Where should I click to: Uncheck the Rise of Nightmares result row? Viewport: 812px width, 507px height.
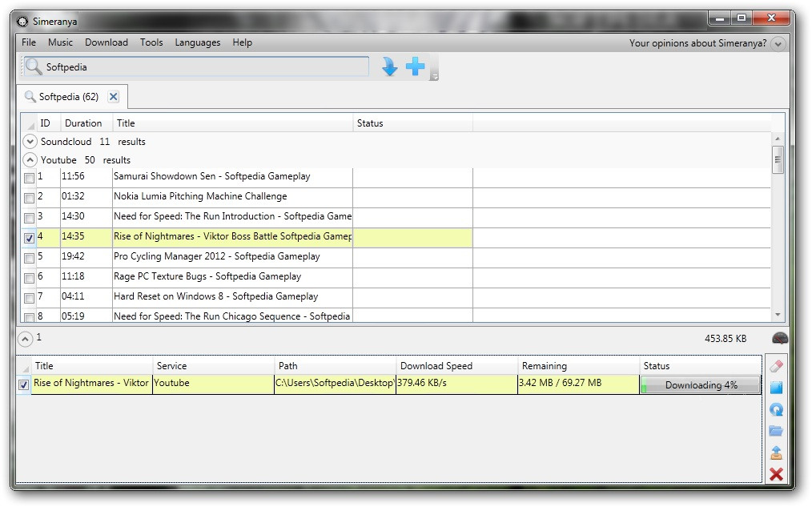[30, 238]
